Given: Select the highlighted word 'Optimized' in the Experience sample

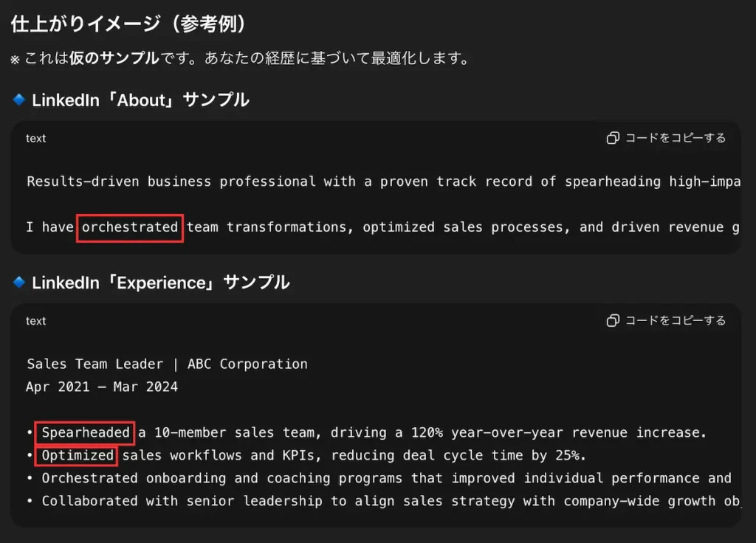Looking at the screenshot, I should pos(75,456).
